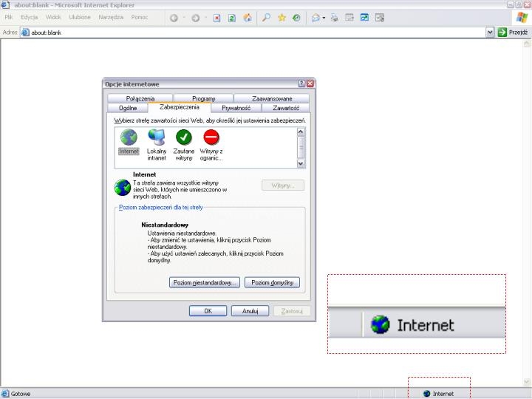
Task: Open the History icon
Action: click(296, 18)
